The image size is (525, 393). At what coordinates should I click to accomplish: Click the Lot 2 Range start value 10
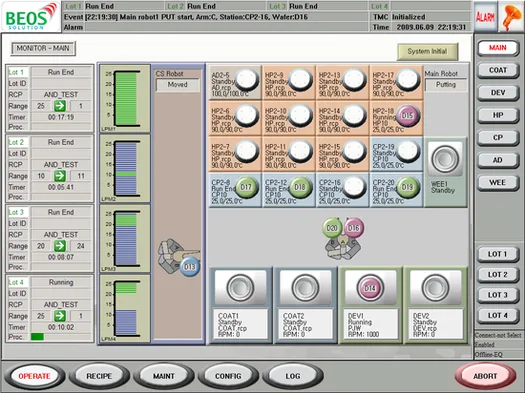click(x=41, y=176)
